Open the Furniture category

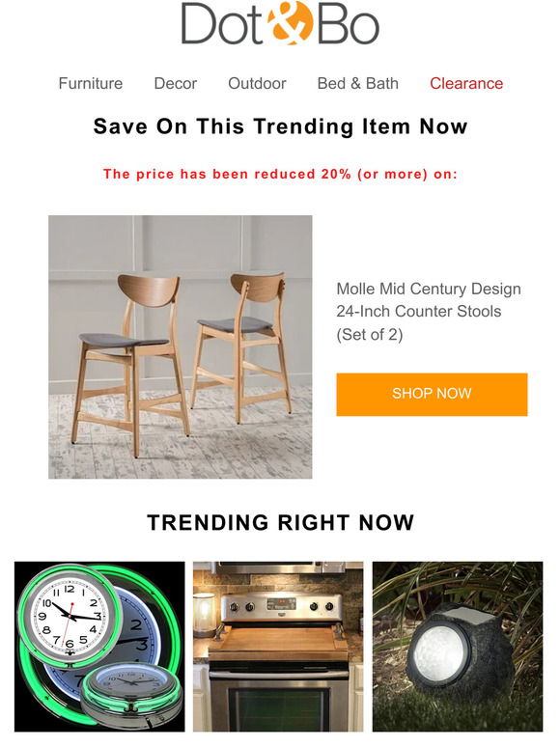tap(91, 83)
